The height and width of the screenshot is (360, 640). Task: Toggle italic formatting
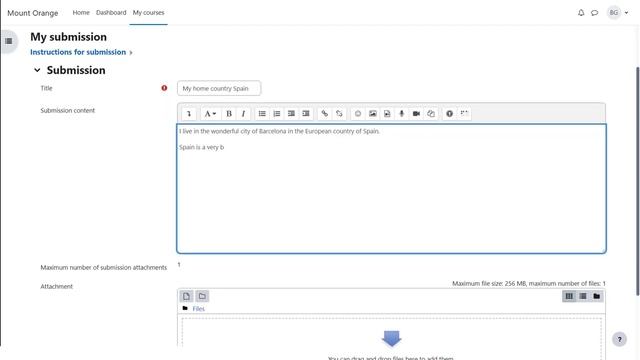point(243,113)
